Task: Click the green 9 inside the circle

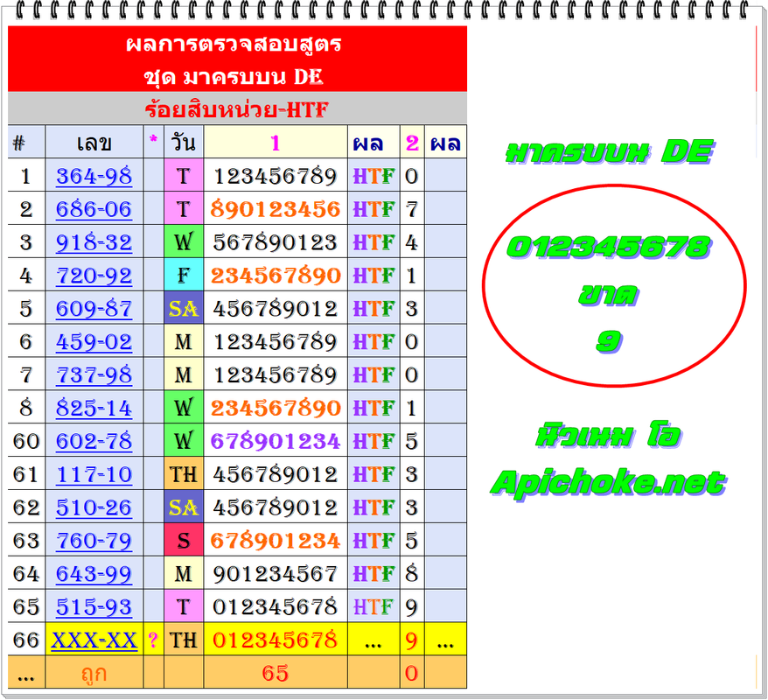Action: (609, 340)
